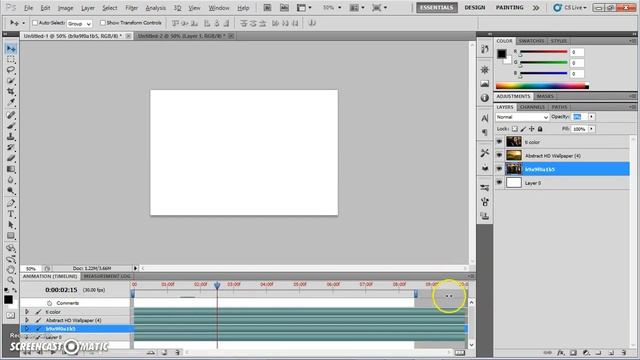Screen dimensions: 640x360
Task: Expand Abstract HD Wallpaper (4) timeline track
Action: (27, 320)
